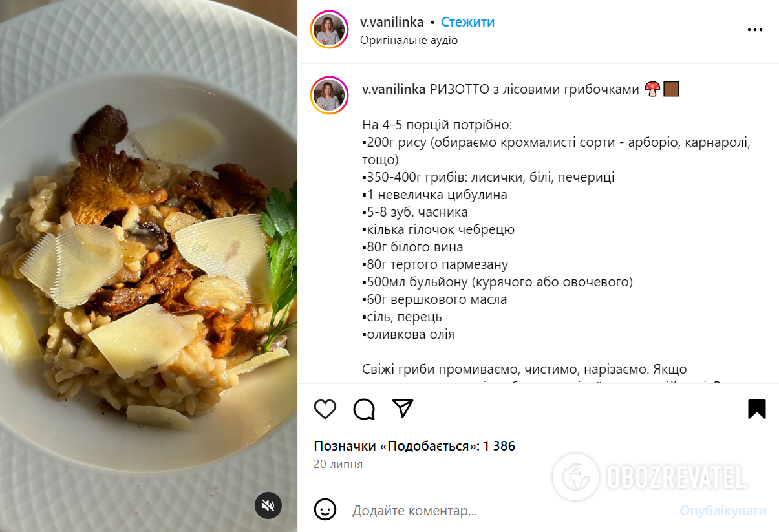Viewport: 779px width, 532px height.
Task: Open comments via speech bubble icon
Action: [x=365, y=409]
